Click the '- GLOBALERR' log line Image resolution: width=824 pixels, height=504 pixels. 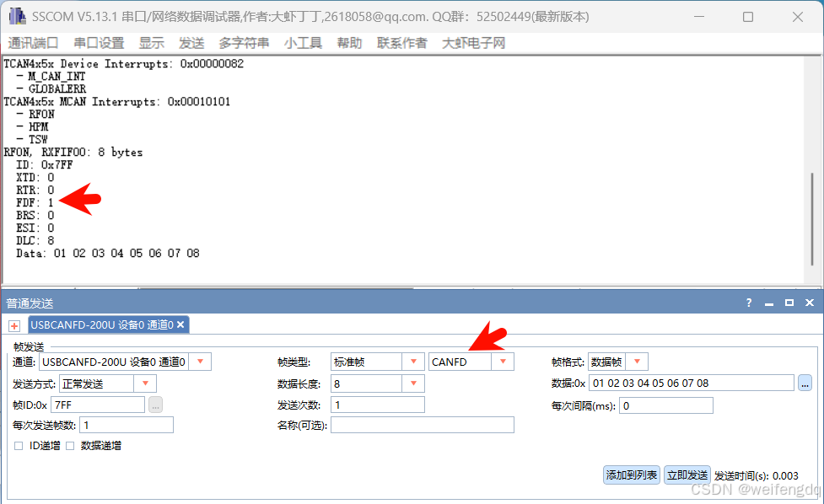(51, 88)
